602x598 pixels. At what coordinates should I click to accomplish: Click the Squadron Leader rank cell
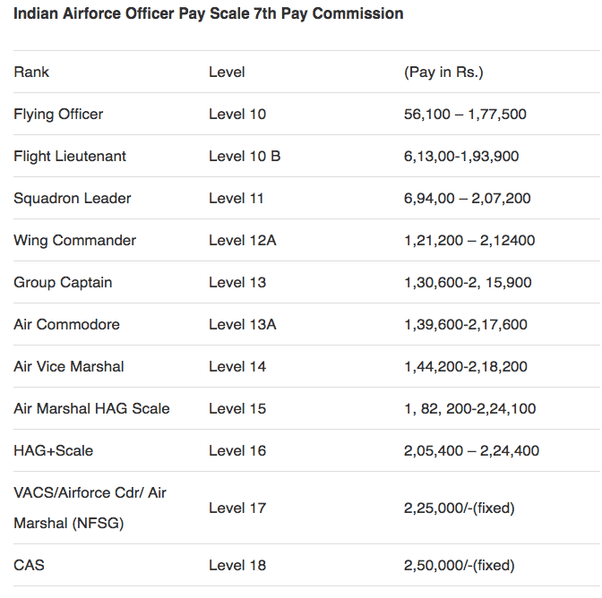(72, 198)
